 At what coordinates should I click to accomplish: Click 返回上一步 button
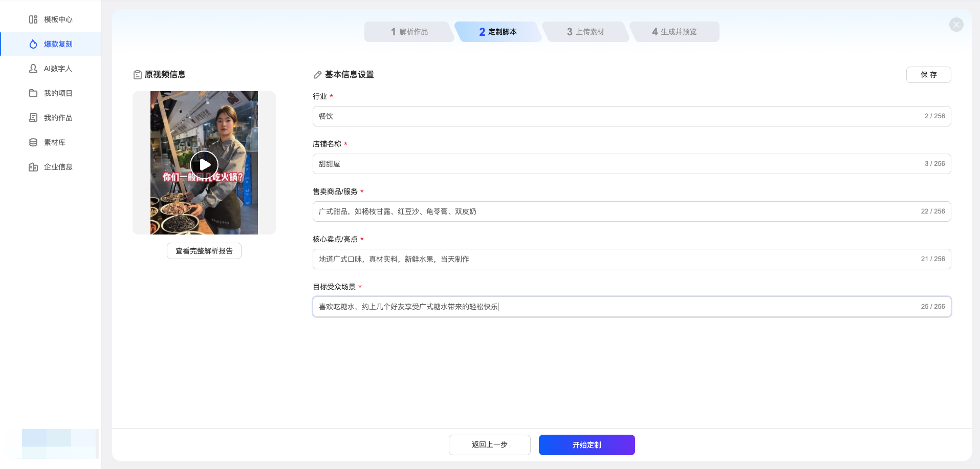tap(489, 445)
